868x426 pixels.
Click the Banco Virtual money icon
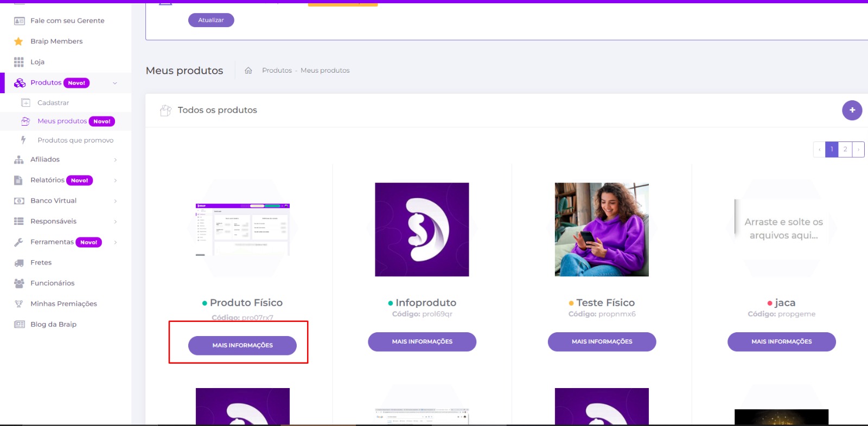click(x=19, y=201)
